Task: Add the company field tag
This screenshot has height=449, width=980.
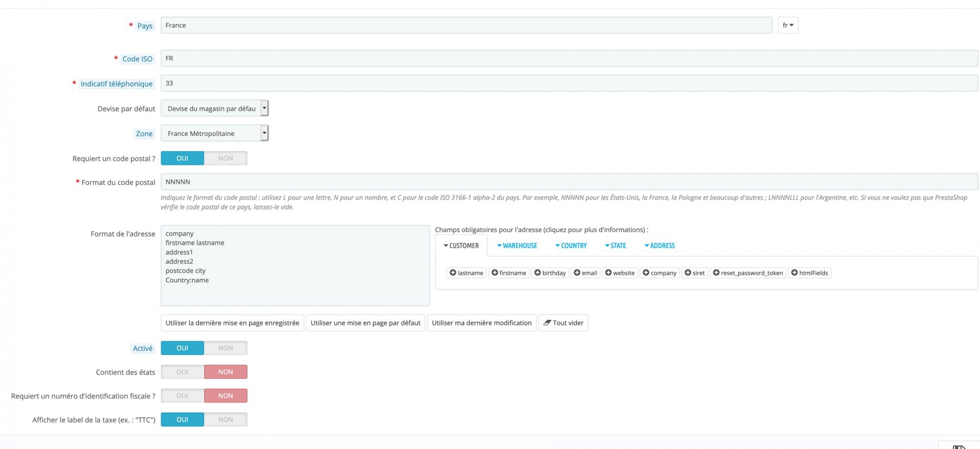Action: point(660,273)
